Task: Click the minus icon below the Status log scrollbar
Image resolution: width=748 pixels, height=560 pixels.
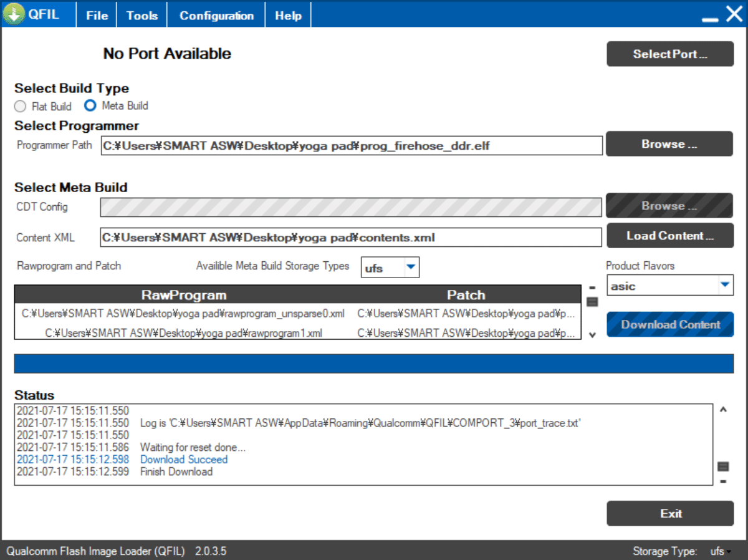Action: point(723,481)
